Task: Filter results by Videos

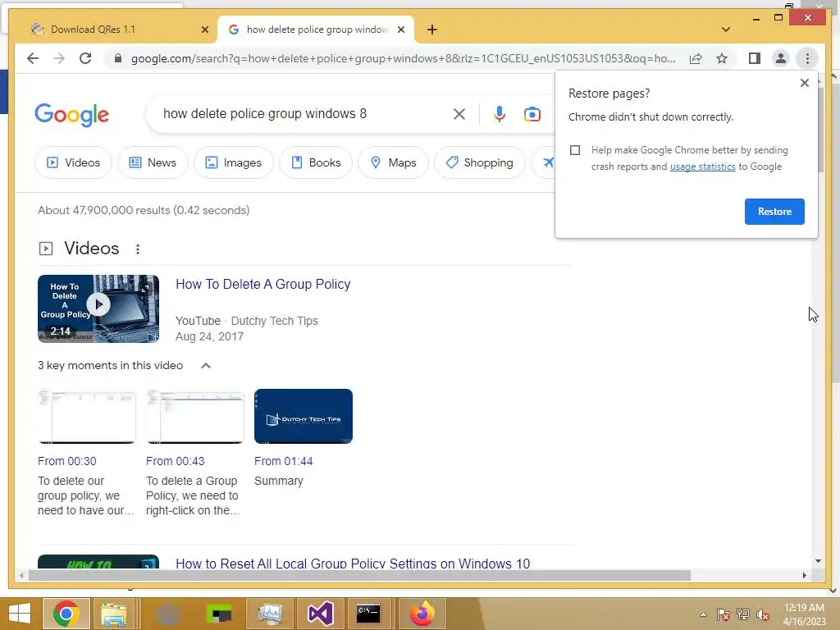Action: click(x=73, y=162)
